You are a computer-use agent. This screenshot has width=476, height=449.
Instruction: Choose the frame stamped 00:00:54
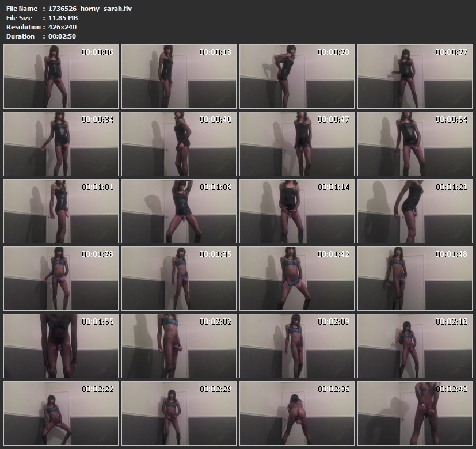click(x=414, y=144)
